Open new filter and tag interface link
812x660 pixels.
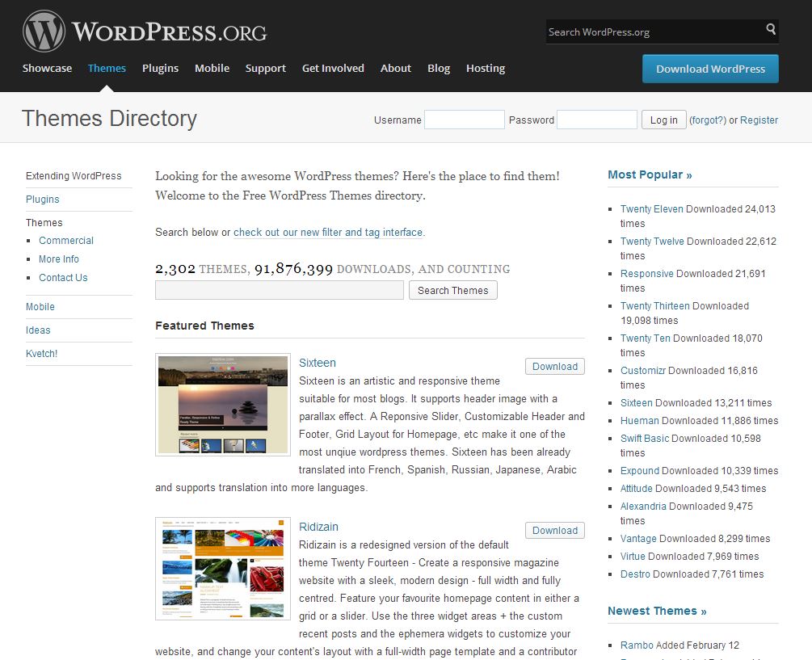(x=328, y=233)
